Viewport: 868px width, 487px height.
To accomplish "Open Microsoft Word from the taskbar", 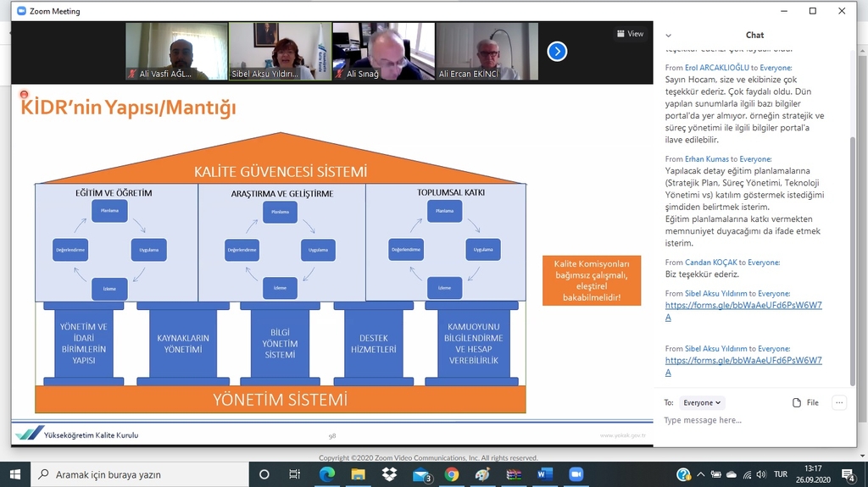I will [544, 474].
